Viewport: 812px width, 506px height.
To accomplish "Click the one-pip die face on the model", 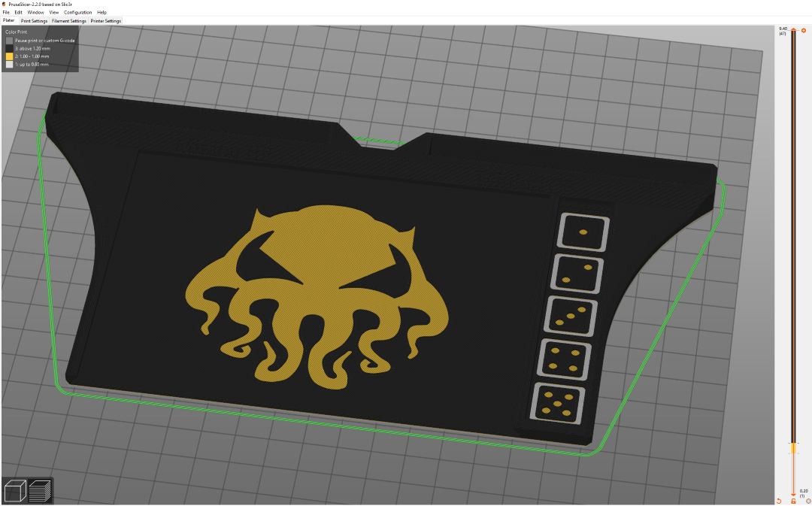I will coord(583,232).
